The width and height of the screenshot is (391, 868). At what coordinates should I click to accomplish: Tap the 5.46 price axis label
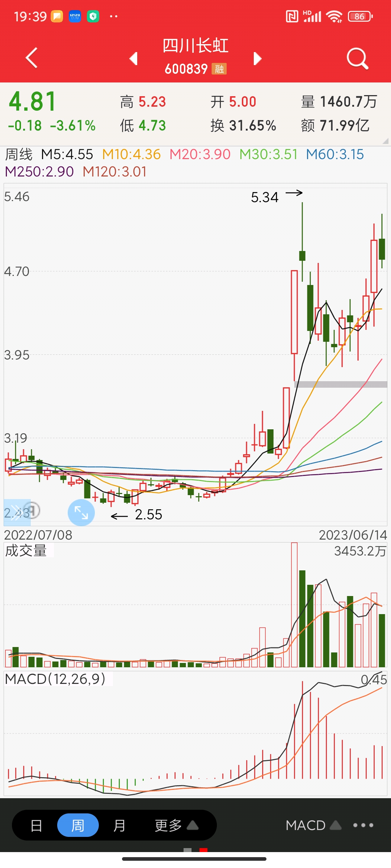click(x=17, y=197)
